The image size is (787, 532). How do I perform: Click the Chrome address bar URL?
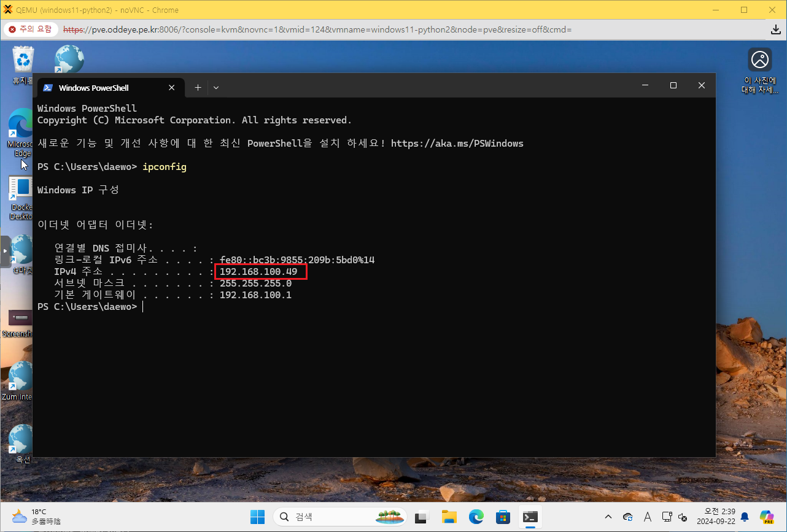[x=317, y=29]
